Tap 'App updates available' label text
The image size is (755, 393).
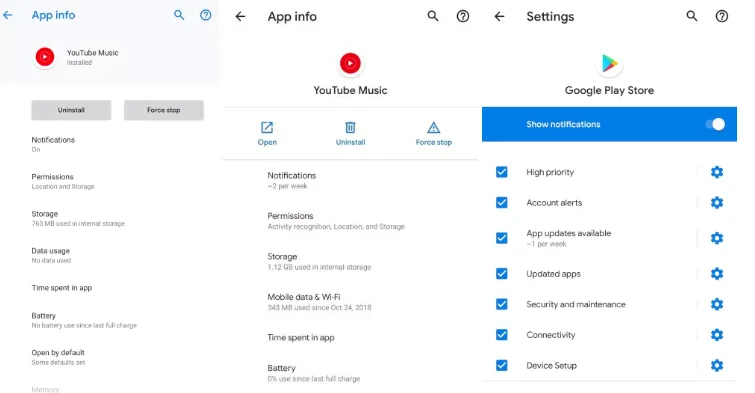click(x=569, y=233)
